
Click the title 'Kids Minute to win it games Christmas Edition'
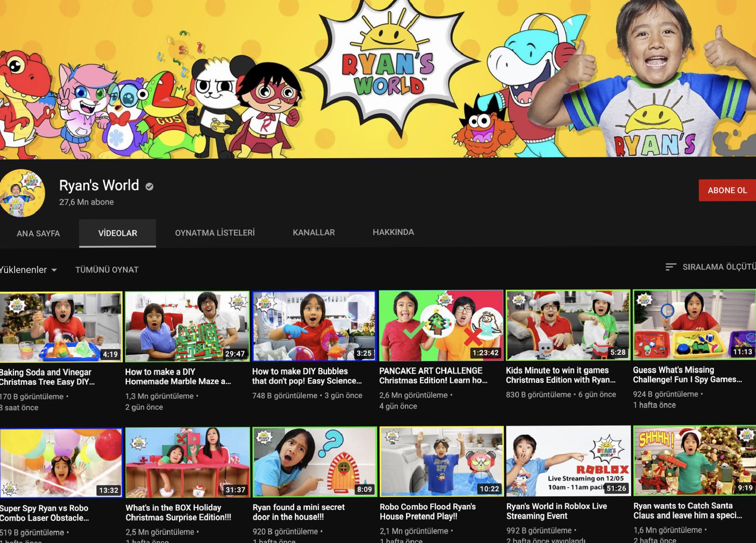pos(561,375)
